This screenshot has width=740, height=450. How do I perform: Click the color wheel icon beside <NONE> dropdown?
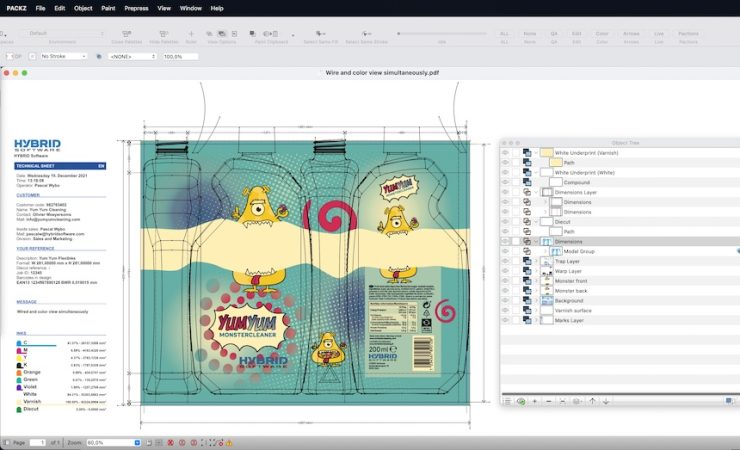tap(99, 56)
